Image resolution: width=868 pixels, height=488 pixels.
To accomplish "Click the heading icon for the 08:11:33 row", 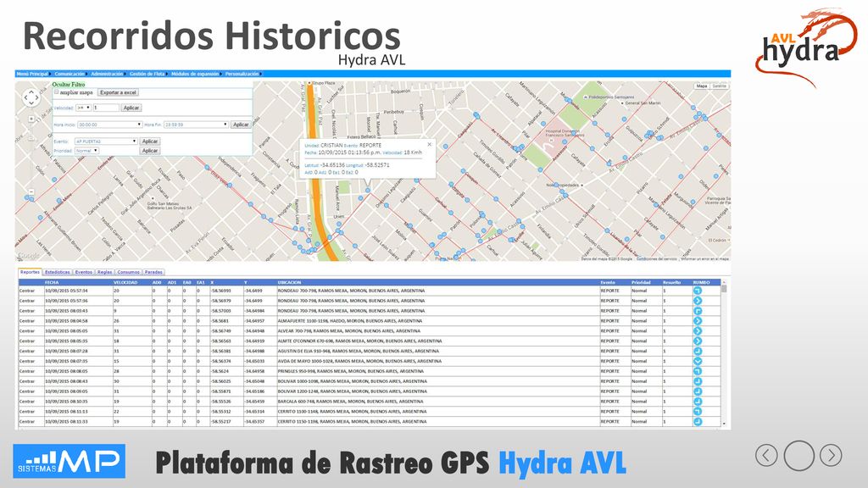I will [698, 421].
